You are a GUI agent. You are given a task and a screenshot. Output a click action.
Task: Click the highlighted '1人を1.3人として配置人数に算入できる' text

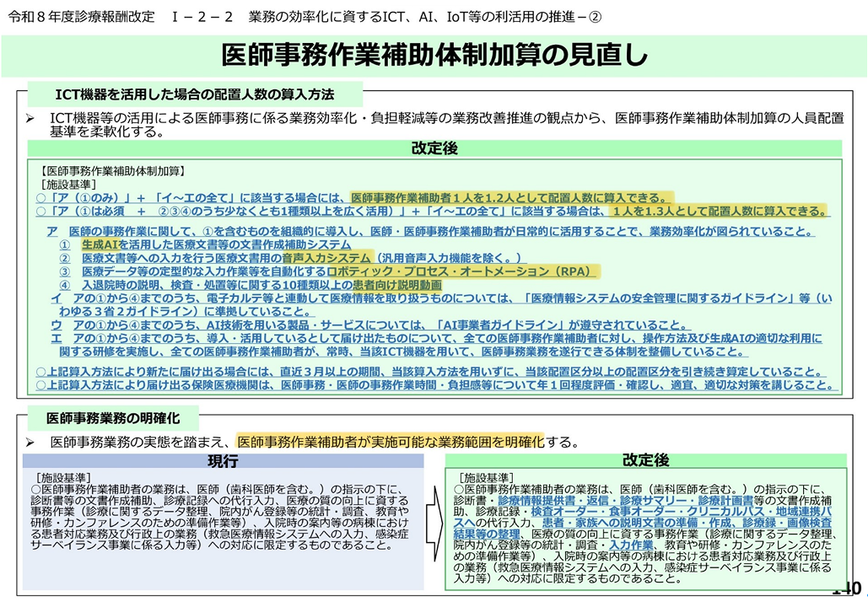(x=719, y=211)
